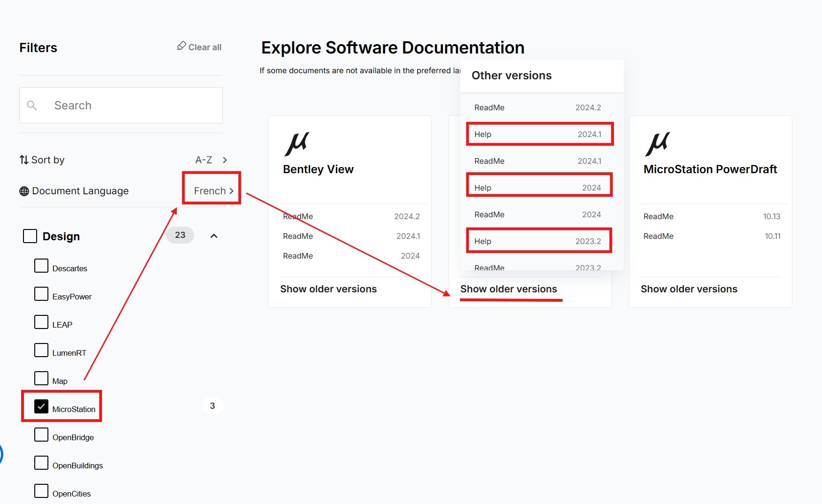Check the OpenCities checkbox
Screen dimensions: 822x504
[x=41, y=491]
